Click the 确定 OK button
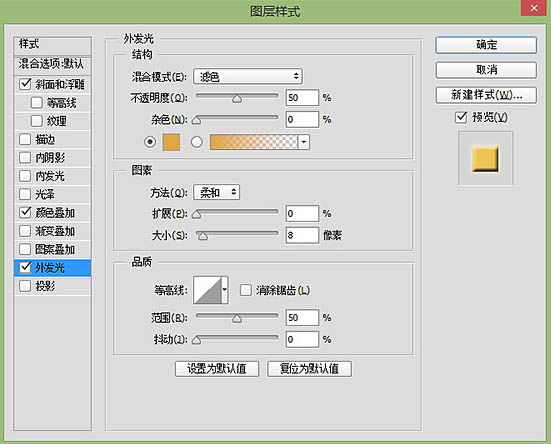The width and height of the screenshot is (551, 444). (486, 45)
